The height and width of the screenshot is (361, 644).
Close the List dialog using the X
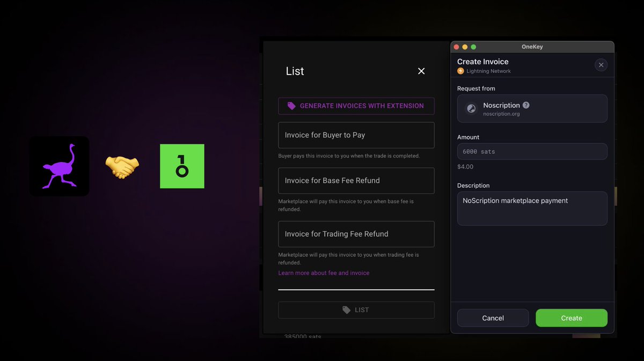421,71
